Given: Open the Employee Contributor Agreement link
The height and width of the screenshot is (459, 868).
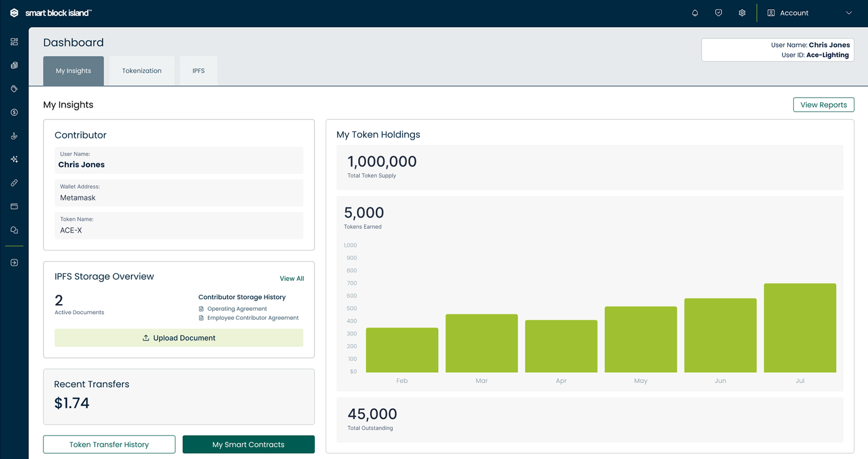Looking at the screenshot, I should 253,318.
